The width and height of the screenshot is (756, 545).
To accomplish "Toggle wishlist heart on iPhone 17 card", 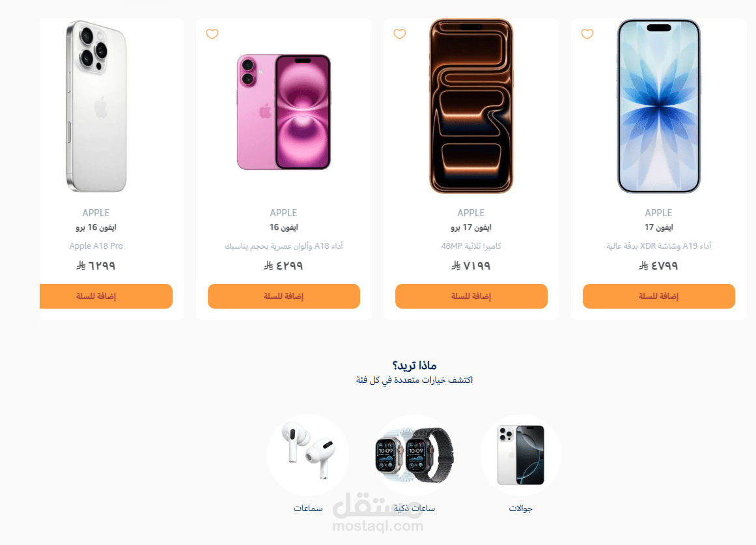I will tap(587, 34).
